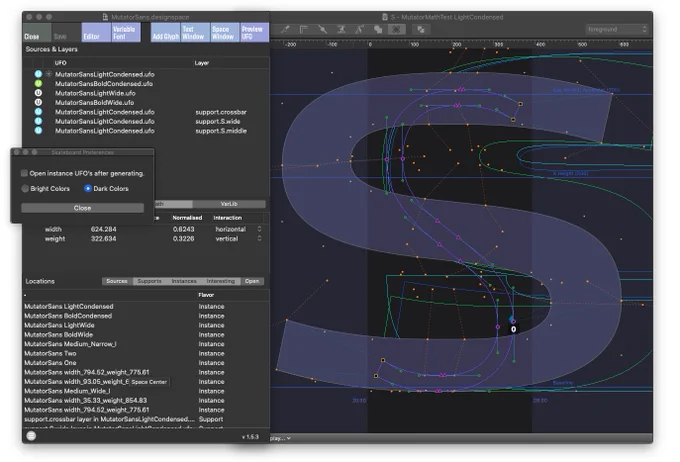This screenshot has width=680, height=462.
Task: Select the MutatorSans LightCondensed instance row
Action: click(x=147, y=306)
